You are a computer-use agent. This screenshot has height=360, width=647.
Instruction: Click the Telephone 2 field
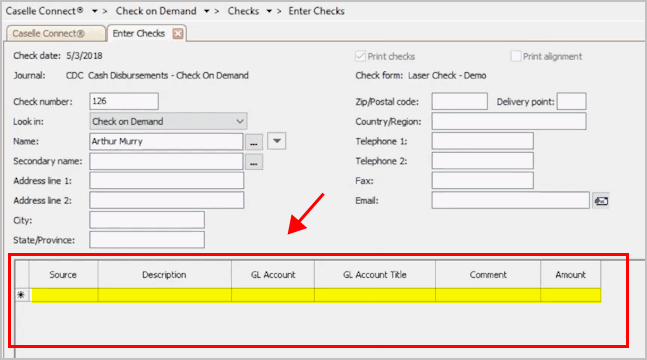coord(482,161)
